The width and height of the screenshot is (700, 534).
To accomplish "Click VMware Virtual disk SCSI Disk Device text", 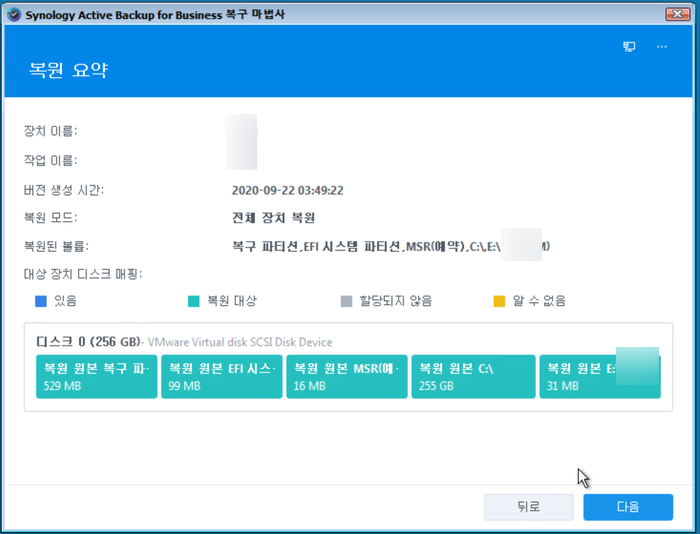I will pyautogui.click(x=240, y=342).
